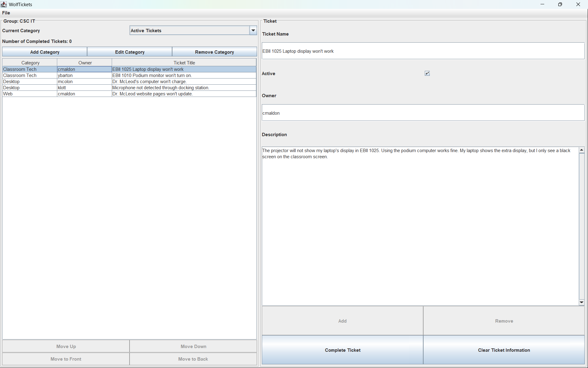Image resolution: width=588 pixels, height=368 pixels.
Task: Click the Ticket Title column header
Action: (x=184, y=63)
